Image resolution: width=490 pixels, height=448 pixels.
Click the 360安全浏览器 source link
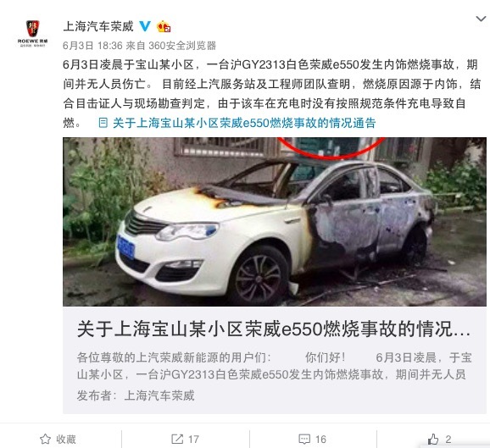click(x=182, y=46)
